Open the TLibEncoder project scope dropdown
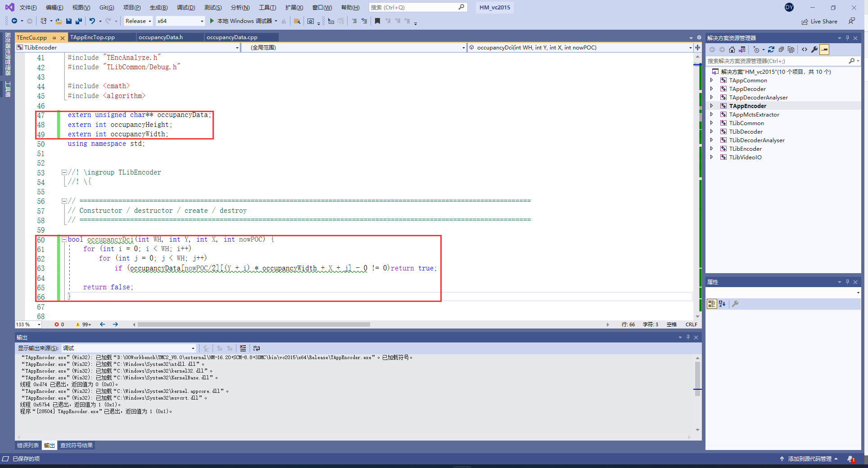The height and width of the screenshot is (468, 868). (x=128, y=47)
